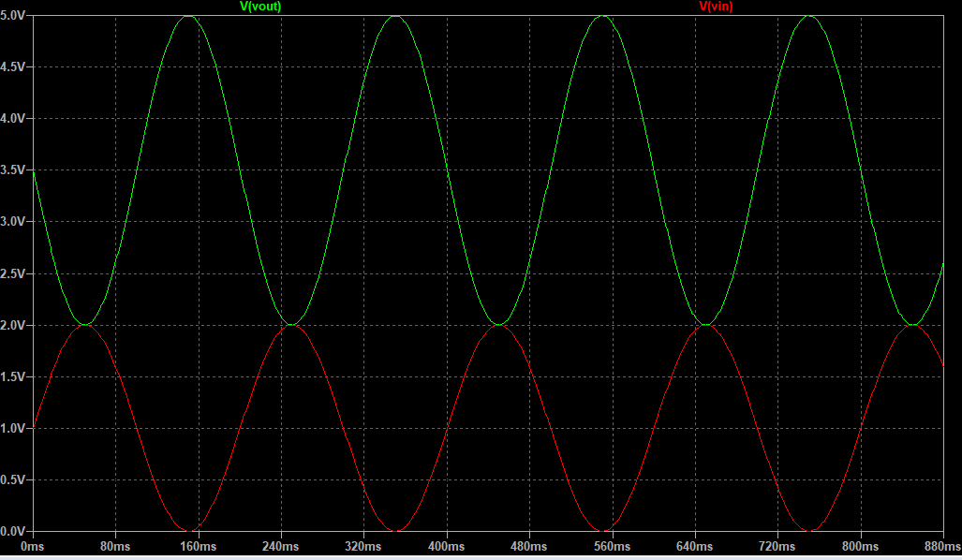Click the 640ms time axis label
The height and width of the screenshot is (560, 962).
tap(695, 546)
